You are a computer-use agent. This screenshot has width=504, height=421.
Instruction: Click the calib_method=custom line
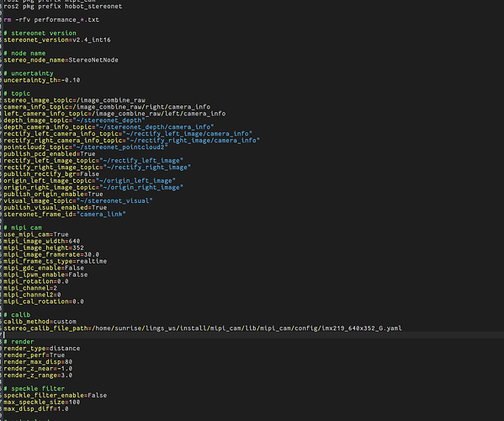point(40,322)
